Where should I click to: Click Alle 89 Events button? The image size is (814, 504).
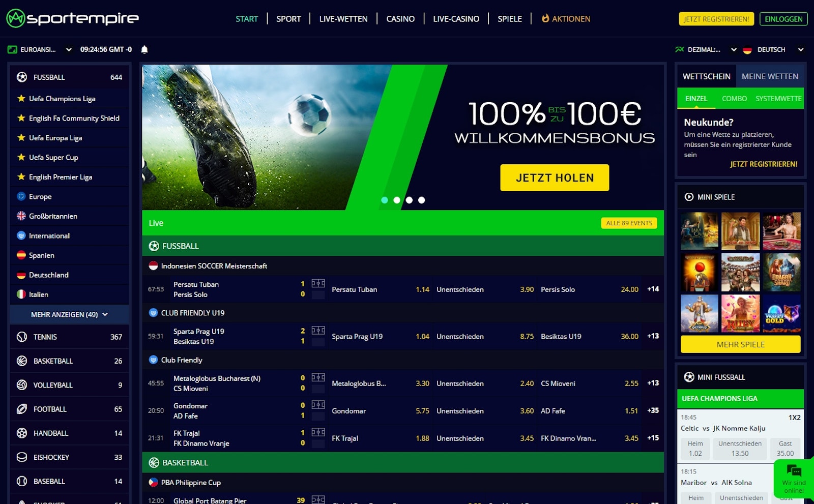(629, 223)
